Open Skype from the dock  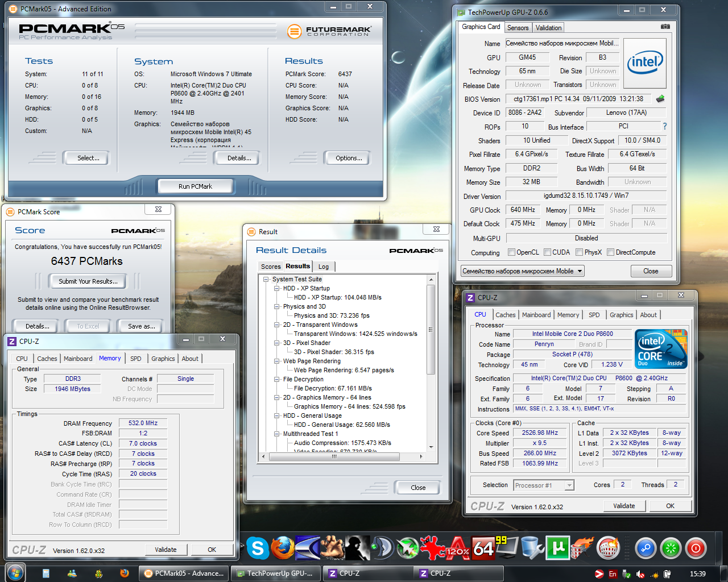pos(257,548)
